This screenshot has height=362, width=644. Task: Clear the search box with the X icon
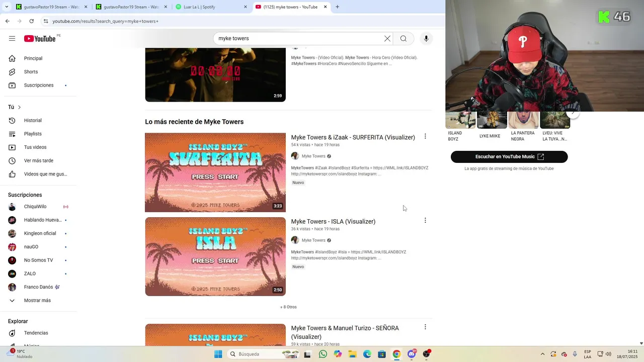(x=387, y=39)
